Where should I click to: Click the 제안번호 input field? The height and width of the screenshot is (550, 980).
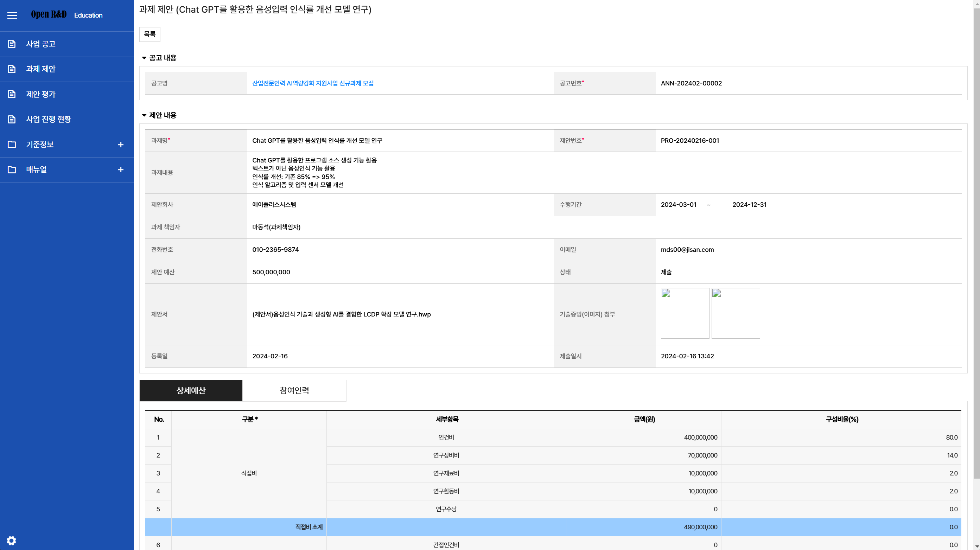(x=808, y=140)
